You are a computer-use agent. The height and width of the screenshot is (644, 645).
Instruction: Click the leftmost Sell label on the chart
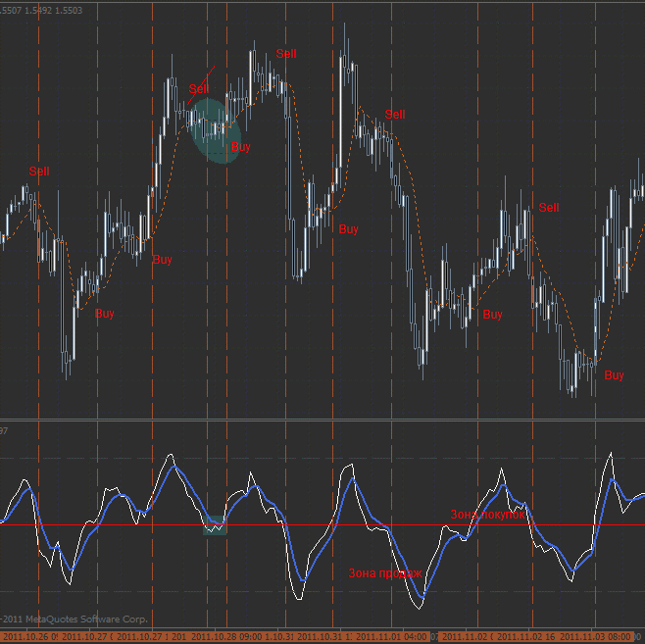coord(38,172)
